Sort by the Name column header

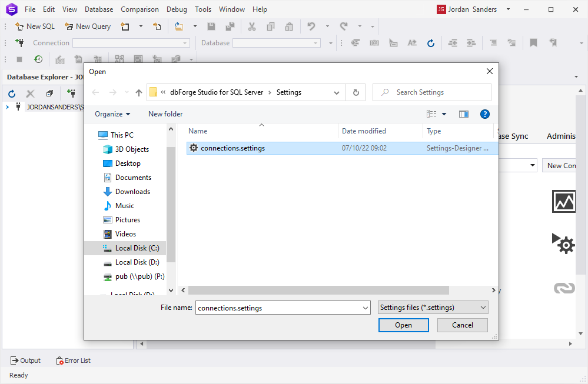point(262,131)
